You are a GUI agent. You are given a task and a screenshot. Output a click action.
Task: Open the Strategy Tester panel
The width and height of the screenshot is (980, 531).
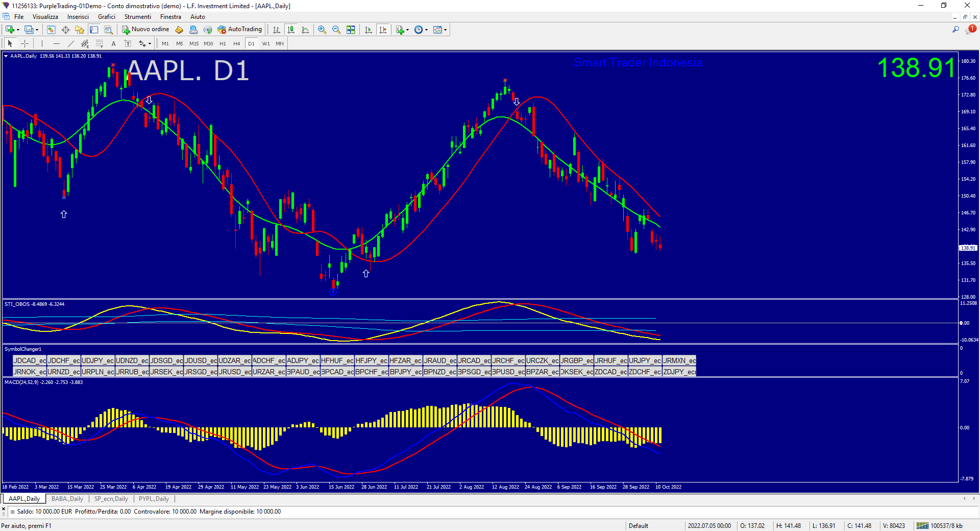tap(108, 30)
